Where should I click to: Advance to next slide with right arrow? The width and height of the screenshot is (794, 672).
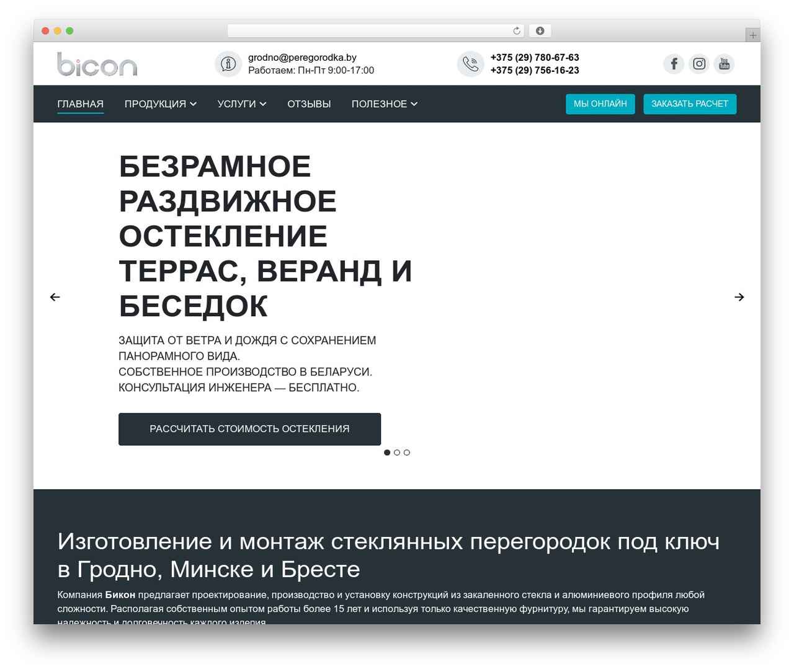(x=739, y=297)
